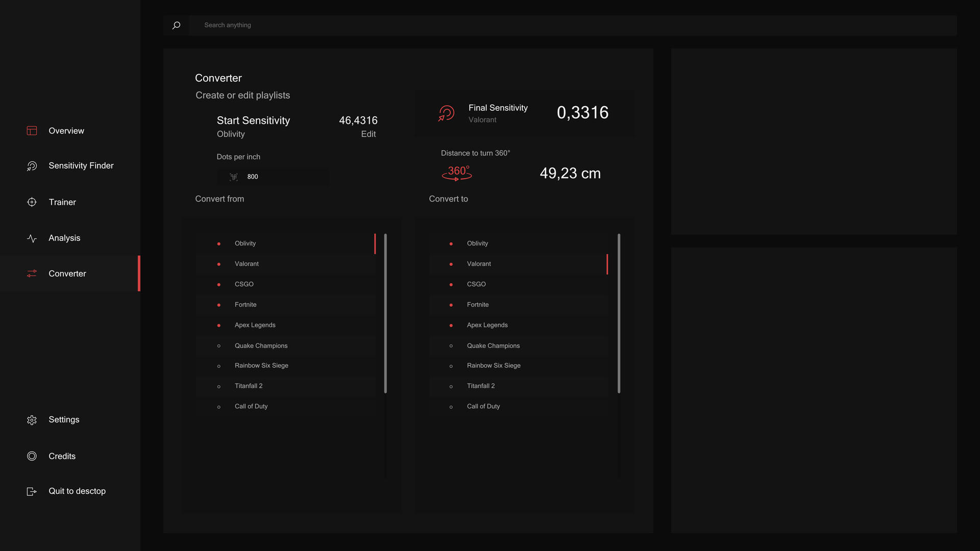
Task: Click the Sensitivity Finder target icon
Action: click(x=32, y=166)
